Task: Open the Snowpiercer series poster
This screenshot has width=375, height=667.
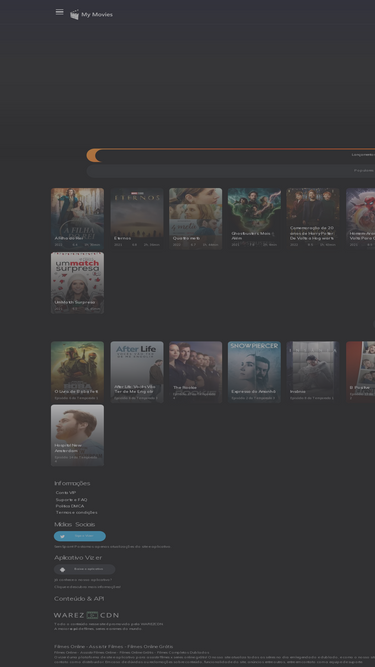Action: [x=254, y=372]
